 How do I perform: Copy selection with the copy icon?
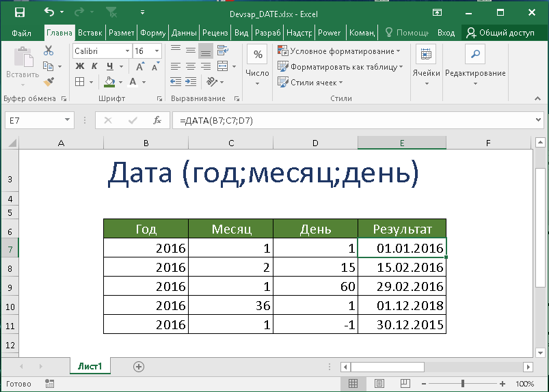(x=48, y=66)
